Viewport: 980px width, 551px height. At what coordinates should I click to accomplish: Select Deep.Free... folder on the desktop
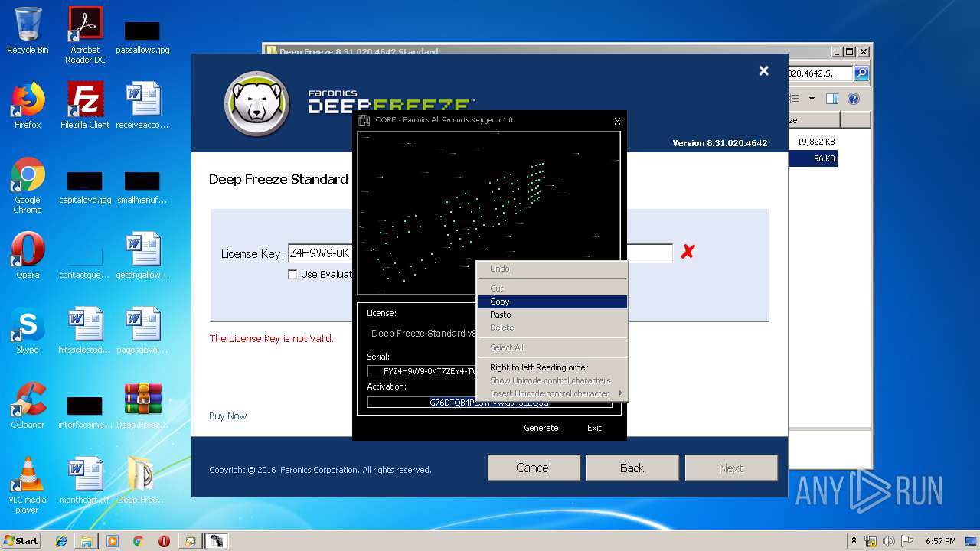coord(142,481)
